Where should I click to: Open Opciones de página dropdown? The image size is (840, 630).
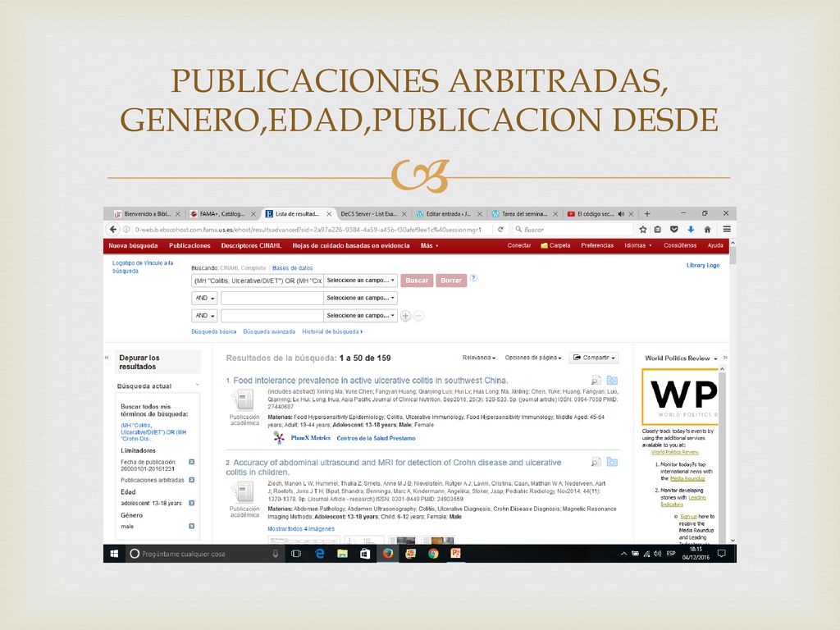(x=533, y=358)
